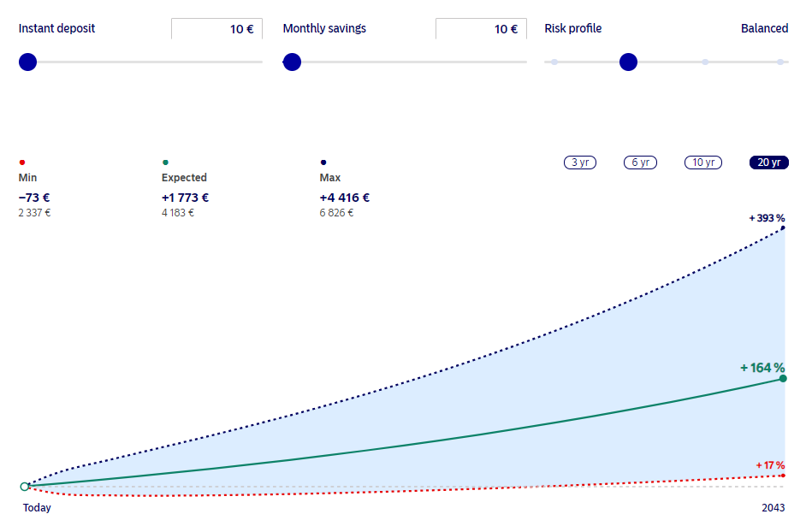The width and height of the screenshot is (812, 526).
Task: Set risk profile to highest stop
Action: tap(779, 62)
